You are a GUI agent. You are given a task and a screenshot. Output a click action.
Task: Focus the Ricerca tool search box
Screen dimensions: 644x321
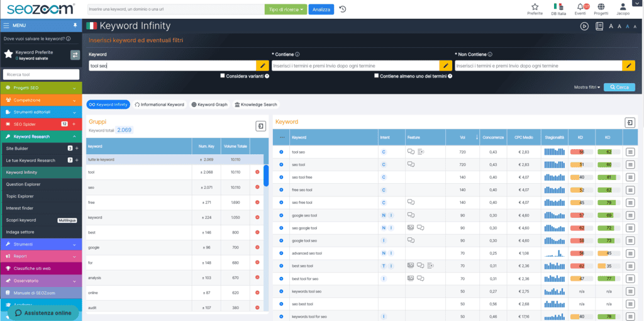41,74
